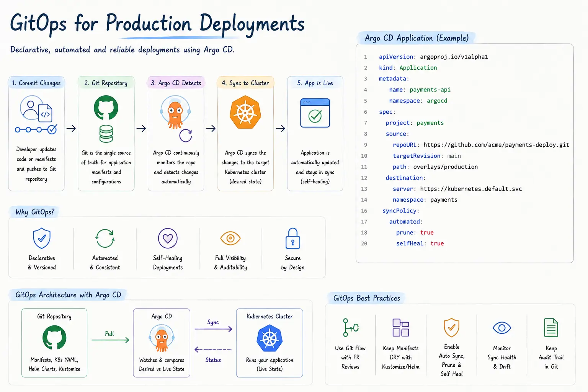This screenshot has width=588, height=392.
Task: Click 'Watches & compares Desired vs Live State' text
Action: (162, 364)
